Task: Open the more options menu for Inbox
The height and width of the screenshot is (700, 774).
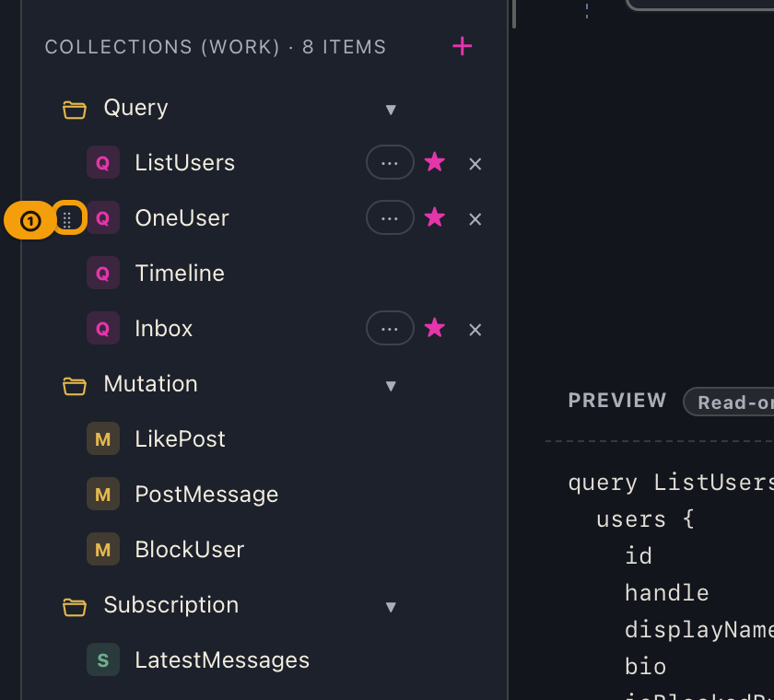Action: [390, 328]
